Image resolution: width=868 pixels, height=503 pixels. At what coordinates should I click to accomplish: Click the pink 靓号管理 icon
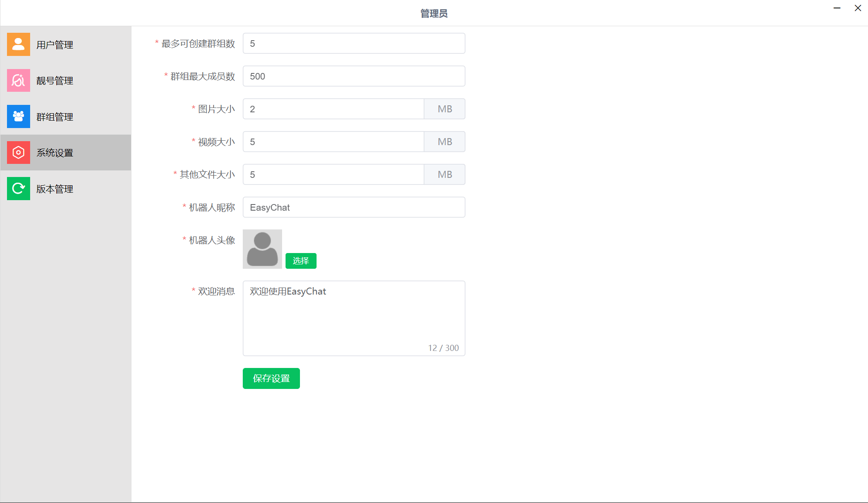point(18,80)
